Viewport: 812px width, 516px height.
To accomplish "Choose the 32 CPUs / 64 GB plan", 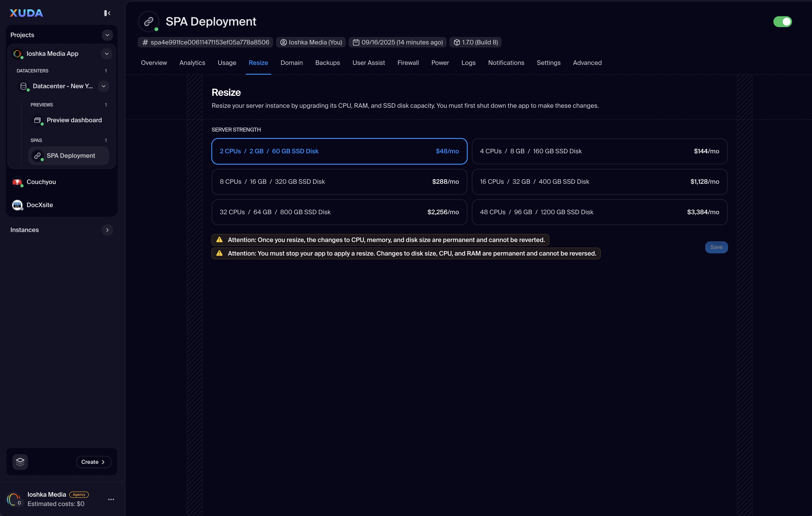I will coord(339,212).
